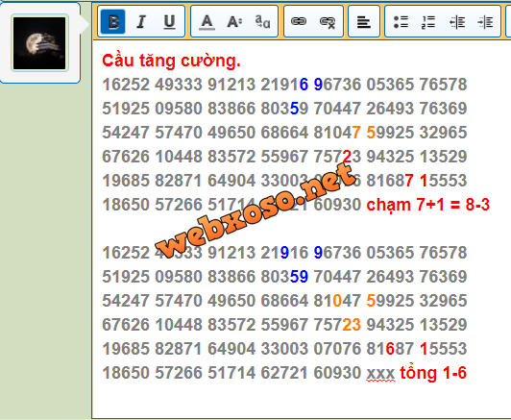Open the font size dropdown

[x=234, y=22]
